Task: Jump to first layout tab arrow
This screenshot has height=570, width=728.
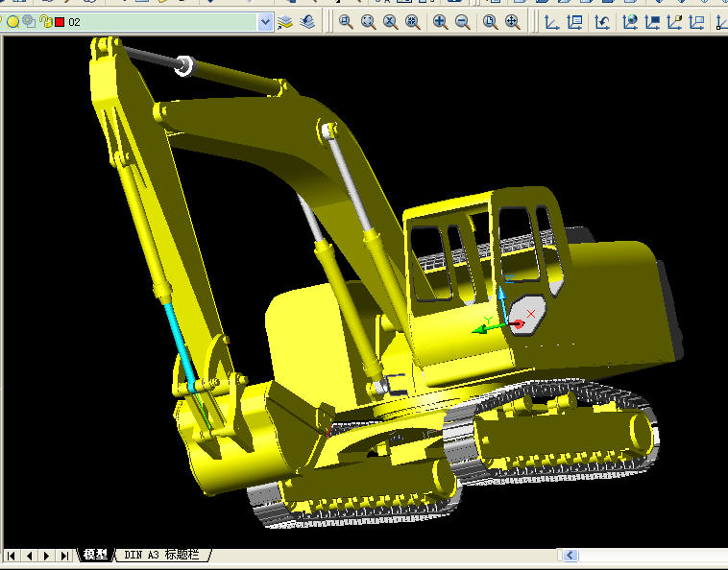Action: point(12,556)
